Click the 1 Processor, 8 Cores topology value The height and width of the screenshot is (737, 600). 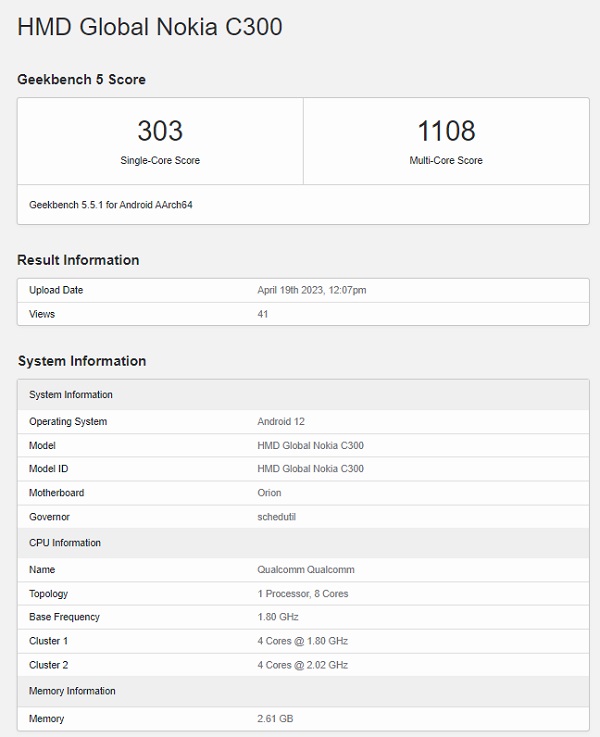(x=303, y=594)
